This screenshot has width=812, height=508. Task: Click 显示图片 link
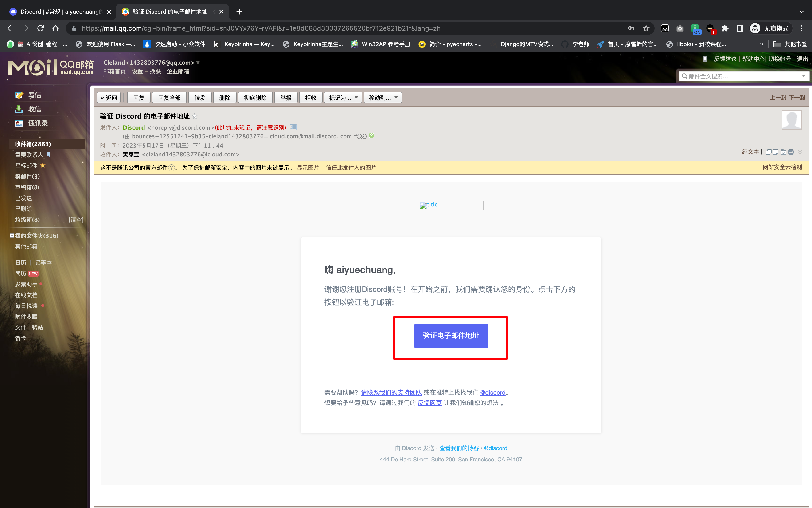(x=308, y=168)
